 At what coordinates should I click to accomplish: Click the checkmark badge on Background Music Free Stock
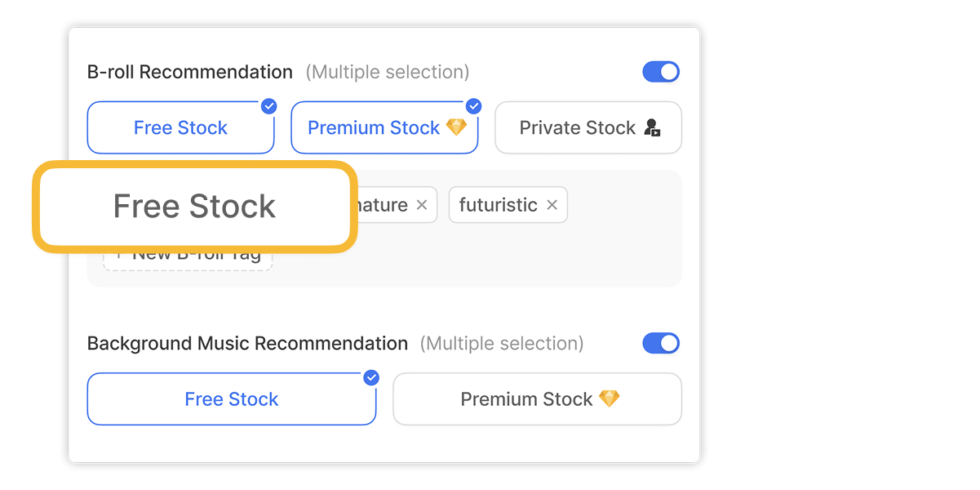point(371,377)
